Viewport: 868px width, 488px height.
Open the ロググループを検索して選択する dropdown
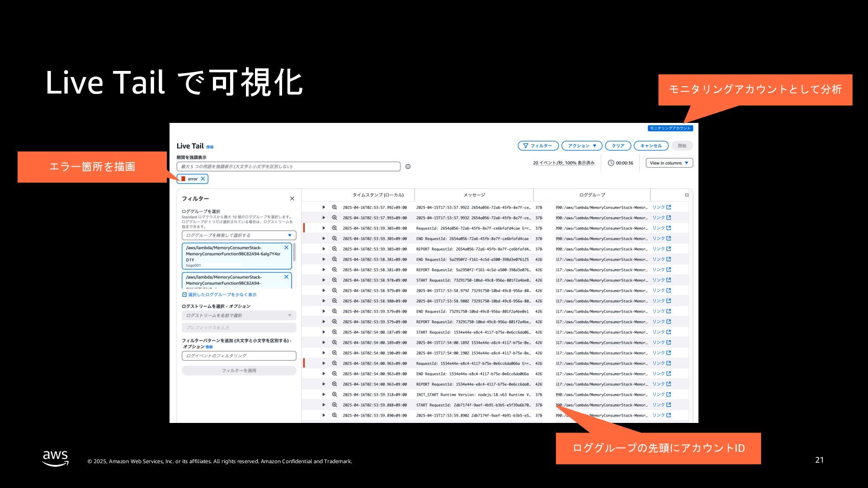pyautogui.click(x=239, y=235)
